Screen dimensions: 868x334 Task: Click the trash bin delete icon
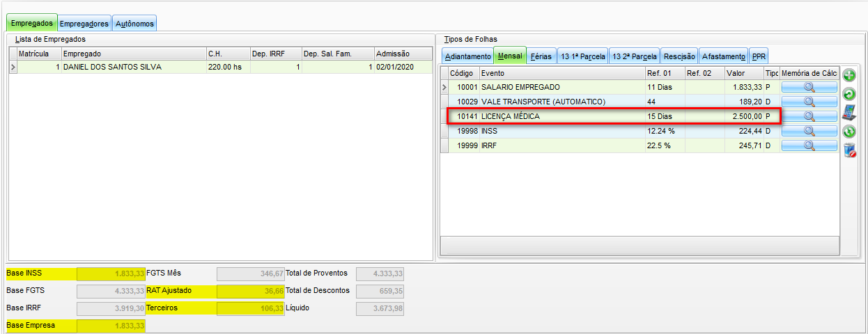coord(849,150)
